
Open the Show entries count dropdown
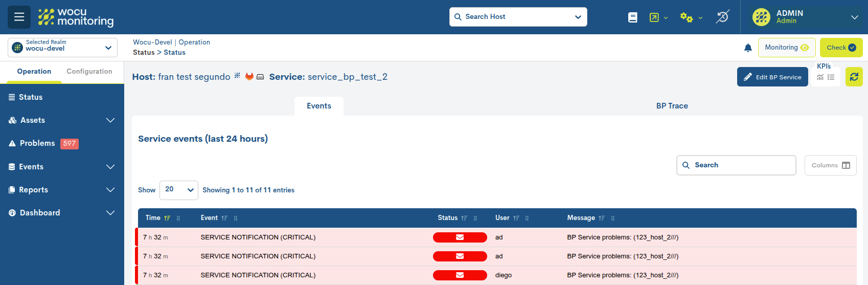pos(178,190)
